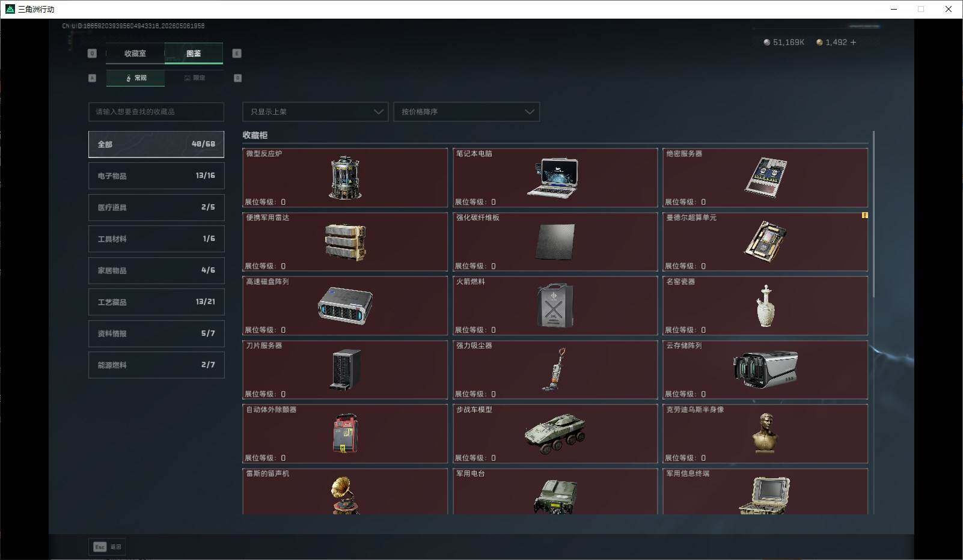Click the UID text at the top
This screenshot has width=963, height=560.
[133, 26]
